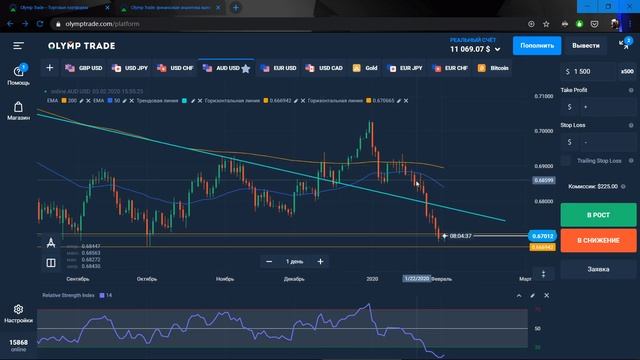
Task: Decrease timeframe with minus button
Action: [x=269, y=261]
